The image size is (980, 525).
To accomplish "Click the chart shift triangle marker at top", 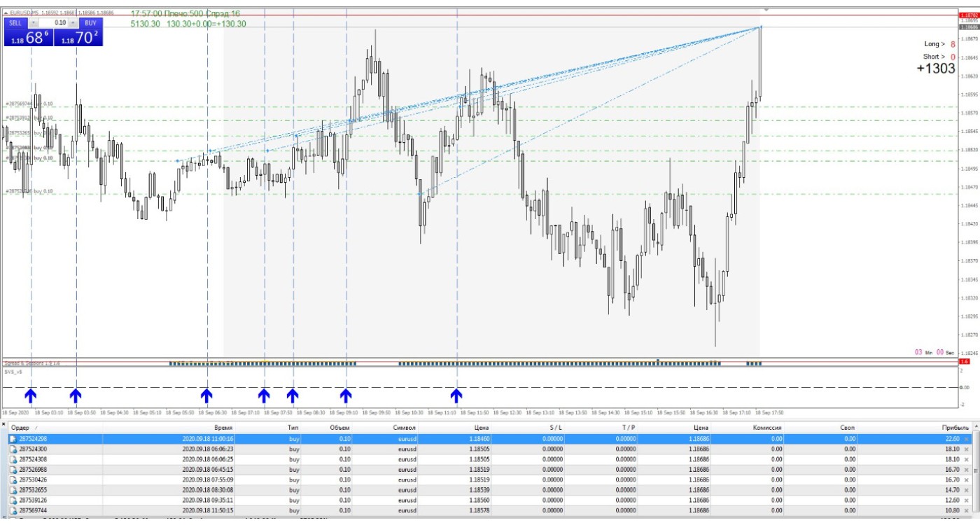I will (766, 10).
